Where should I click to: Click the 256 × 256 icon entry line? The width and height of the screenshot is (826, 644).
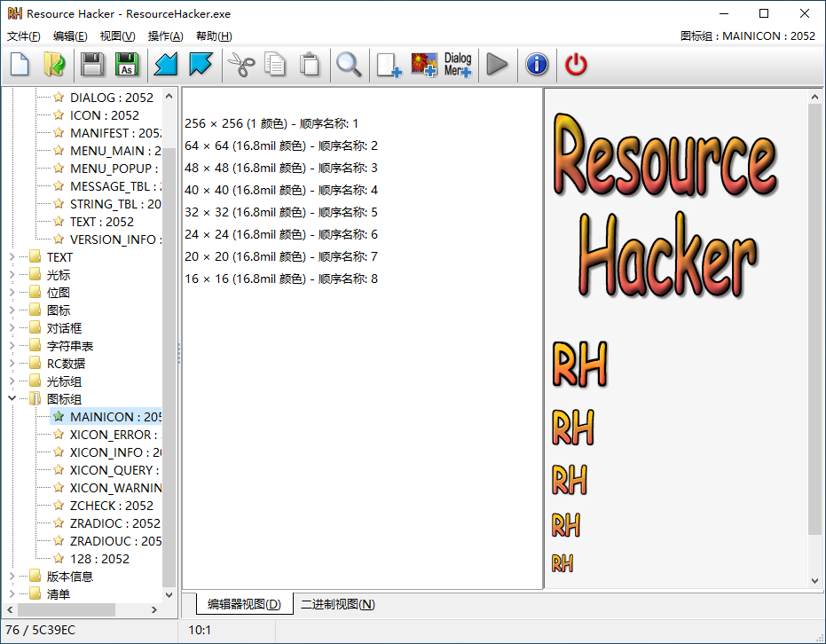271,123
